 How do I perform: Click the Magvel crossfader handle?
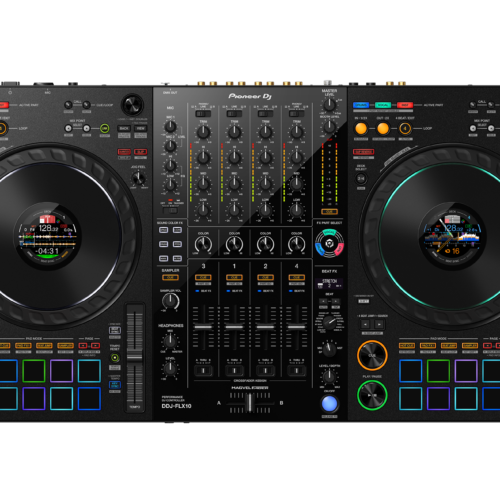point(249,403)
